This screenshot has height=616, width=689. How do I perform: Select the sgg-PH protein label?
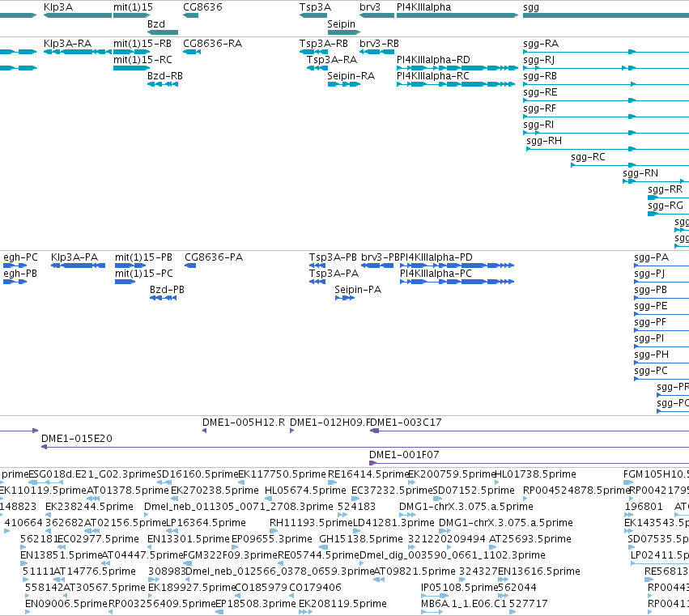click(x=651, y=355)
